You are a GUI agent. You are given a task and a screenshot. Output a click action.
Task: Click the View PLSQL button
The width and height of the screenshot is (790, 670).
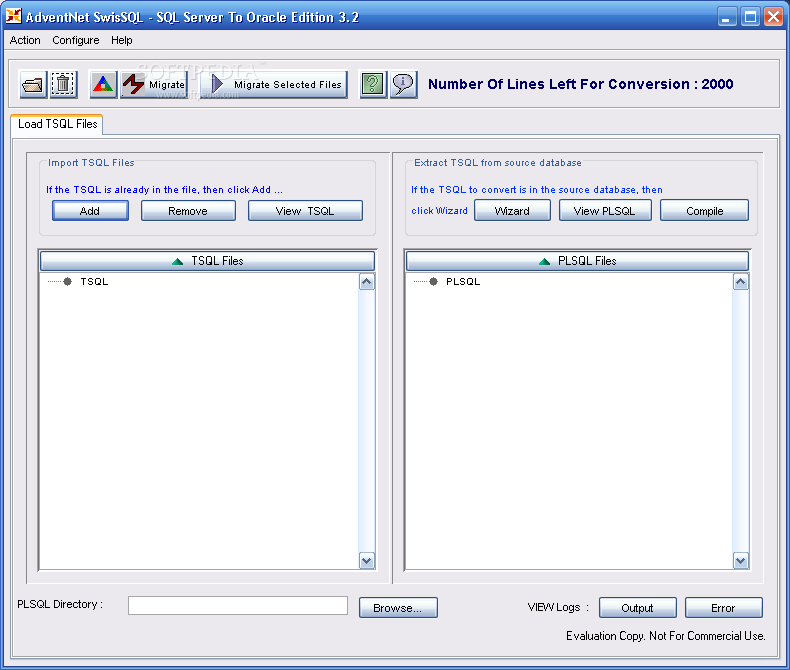pos(605,211)
